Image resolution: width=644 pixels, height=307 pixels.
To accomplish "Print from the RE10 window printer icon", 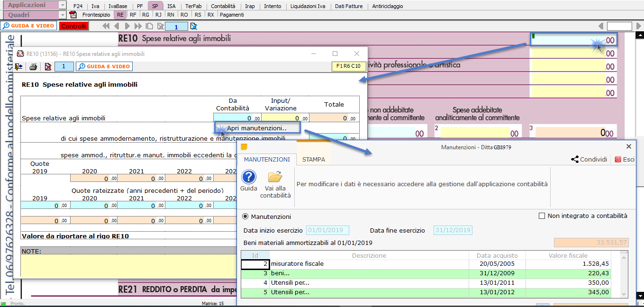I will [33, 67].
